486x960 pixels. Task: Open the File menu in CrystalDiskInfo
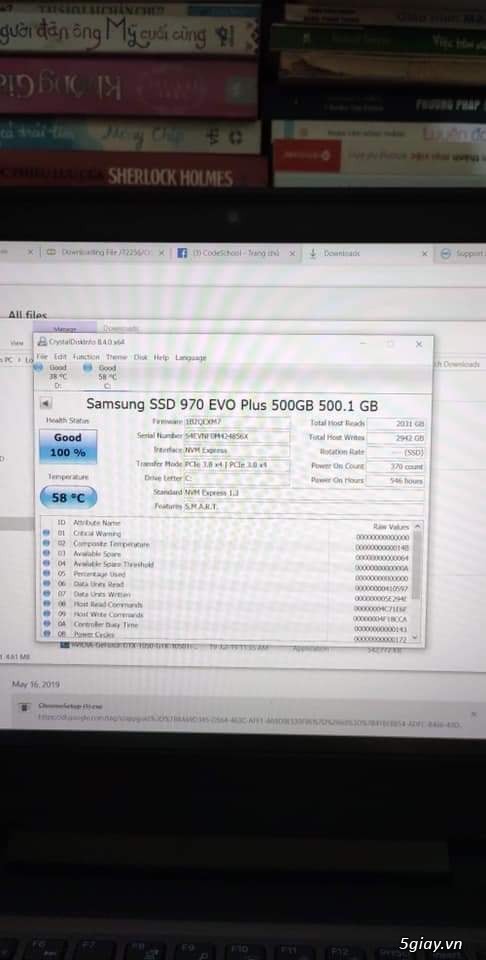click(x=41, y=356)
